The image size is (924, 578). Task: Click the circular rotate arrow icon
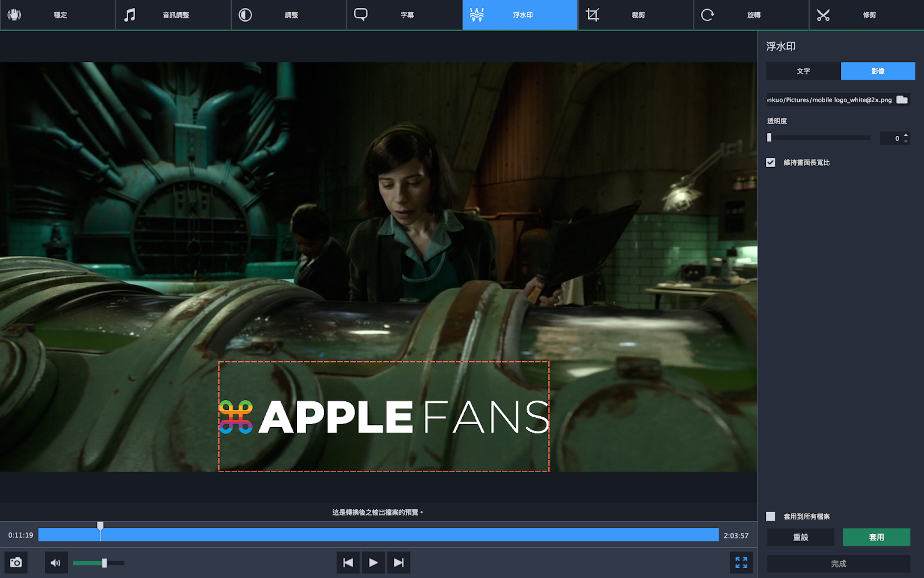707,14
